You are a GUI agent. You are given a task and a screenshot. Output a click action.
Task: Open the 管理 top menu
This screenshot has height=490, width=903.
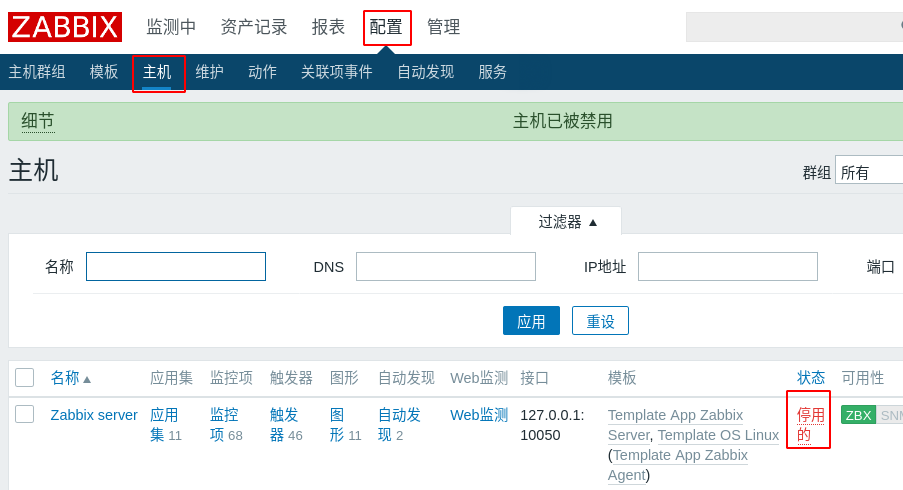[443, 27]
